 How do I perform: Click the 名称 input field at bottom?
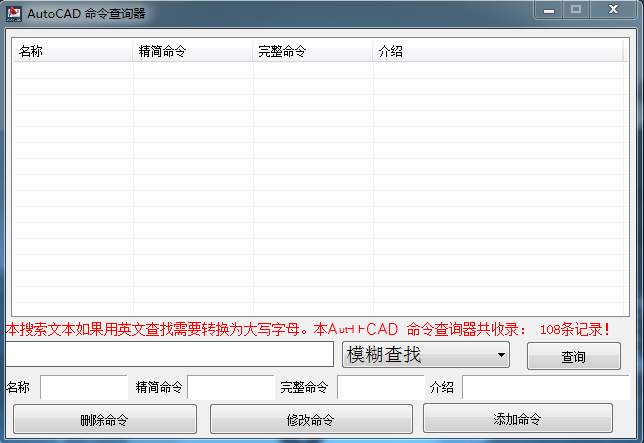click(x=83, y=387)
